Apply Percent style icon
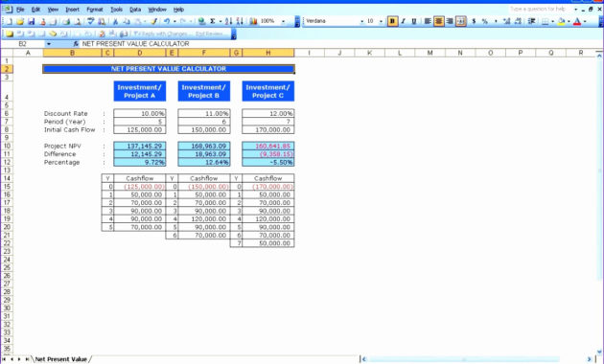 click(485, 21)
